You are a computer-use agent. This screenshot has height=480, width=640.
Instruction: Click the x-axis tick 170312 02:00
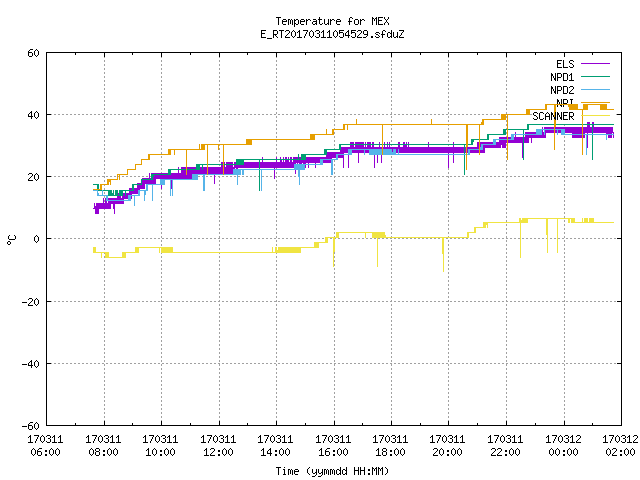620,446
